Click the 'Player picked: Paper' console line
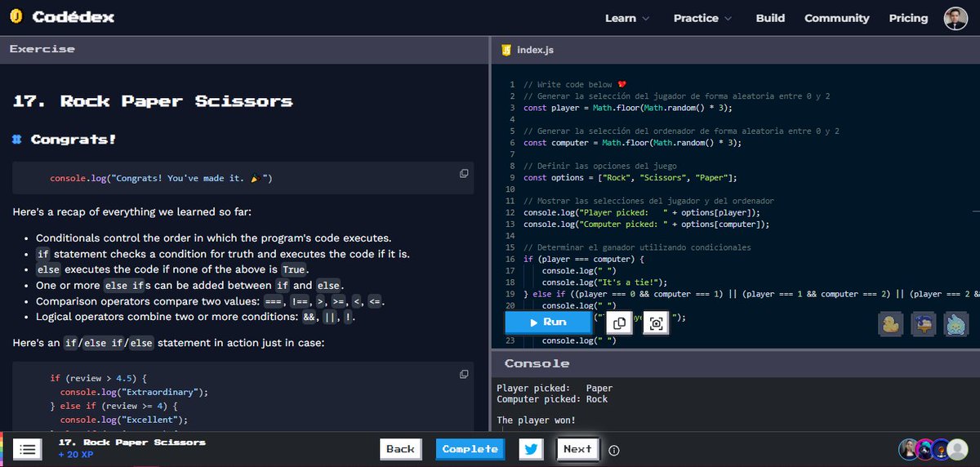Image resolution: width=980 pixels, height=467 pixels. pos(555,389)
